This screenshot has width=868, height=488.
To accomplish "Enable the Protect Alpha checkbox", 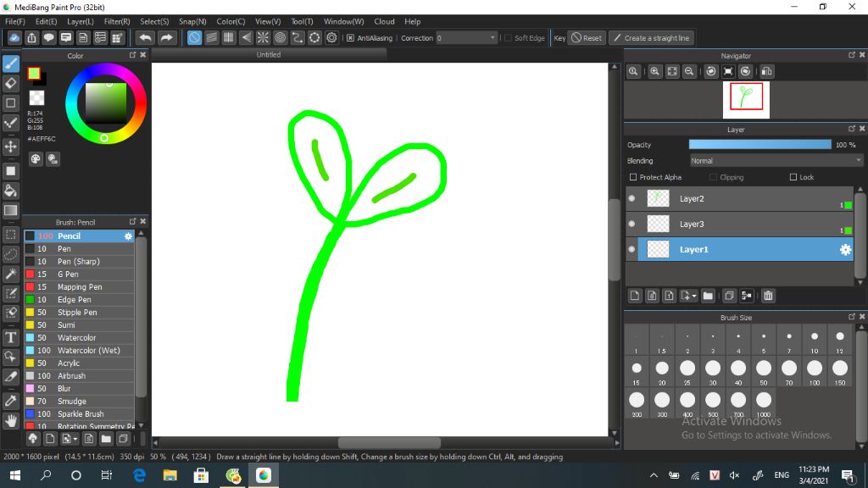I will pyautogui.click(x=633, y=177).
